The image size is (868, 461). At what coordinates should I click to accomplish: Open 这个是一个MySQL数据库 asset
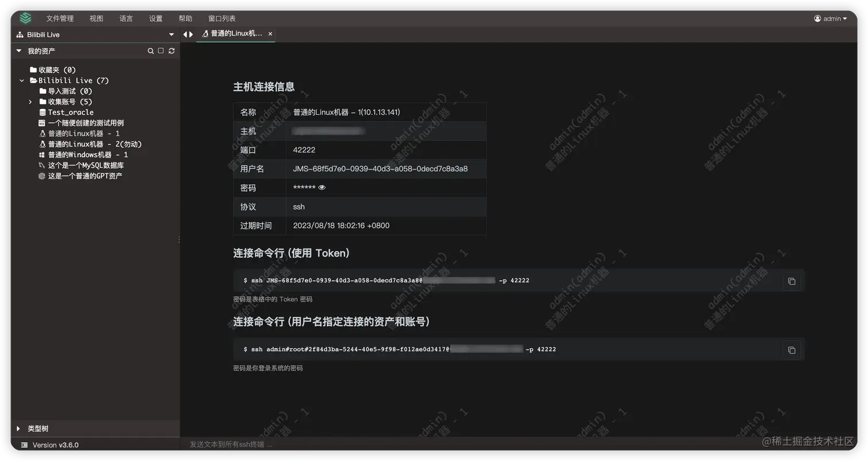coord(86,165)
